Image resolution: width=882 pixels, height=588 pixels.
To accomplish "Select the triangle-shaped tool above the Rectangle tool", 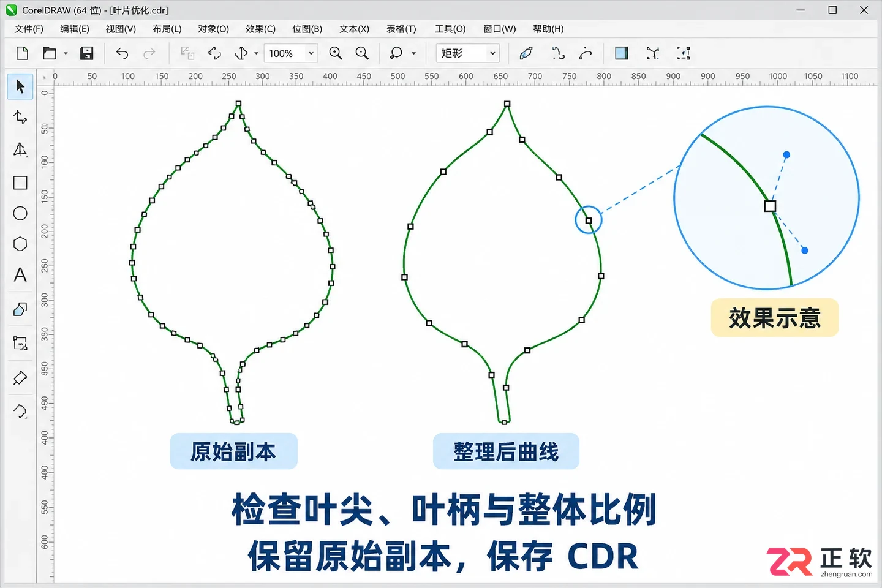I will point(20,149).
